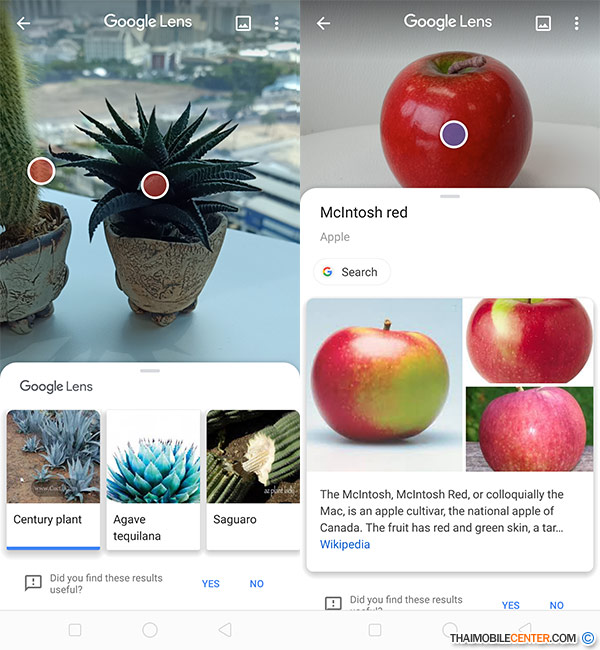Tap feedback icon beside left useful question
600x650 pixels.
coord(33,583)
